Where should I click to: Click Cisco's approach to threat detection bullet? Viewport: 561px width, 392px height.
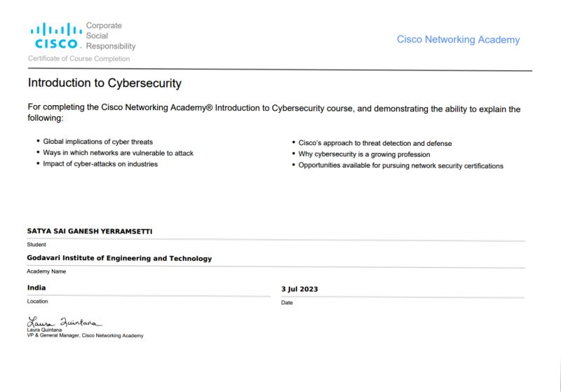(375, 144)
